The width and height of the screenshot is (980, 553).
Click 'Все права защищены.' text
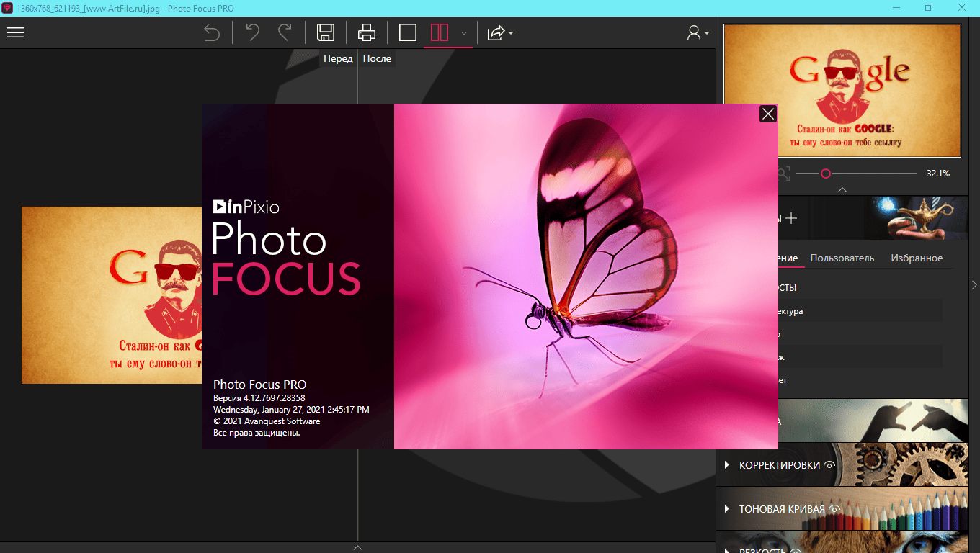257,433
